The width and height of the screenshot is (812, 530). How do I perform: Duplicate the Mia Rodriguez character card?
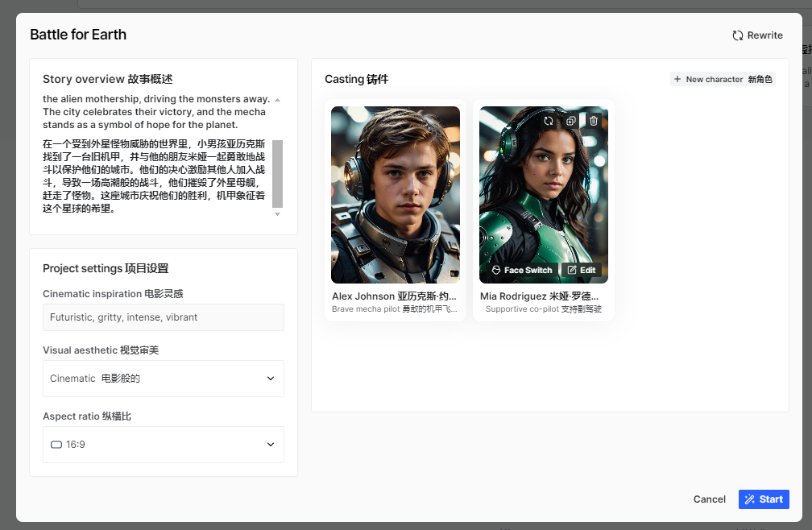pos(570,121)
